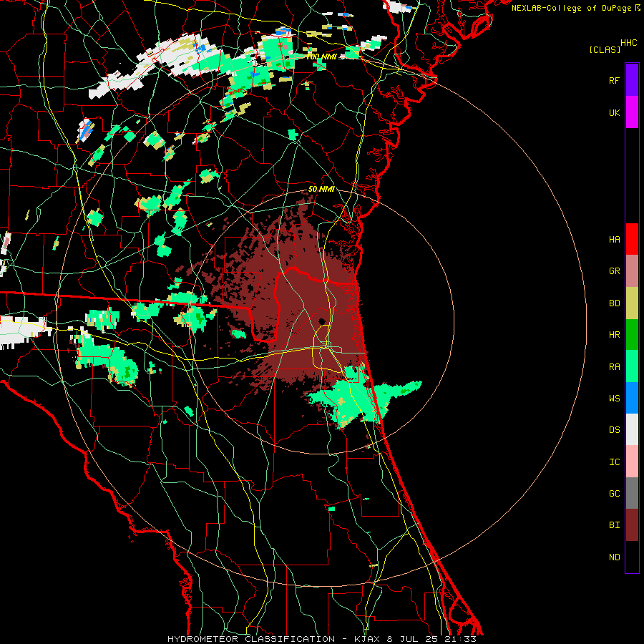Click the GR pink legend swatch

click(632, 271)
